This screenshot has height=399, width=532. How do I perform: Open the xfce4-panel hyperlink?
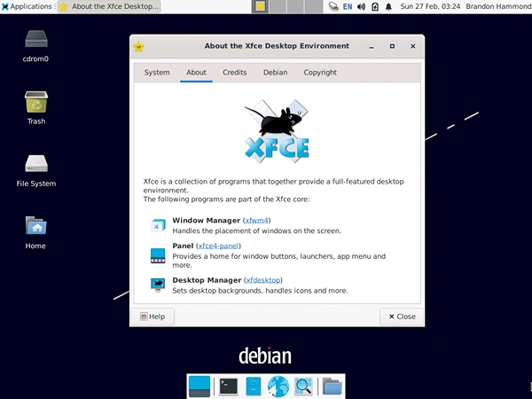click(x=218, y=246)
